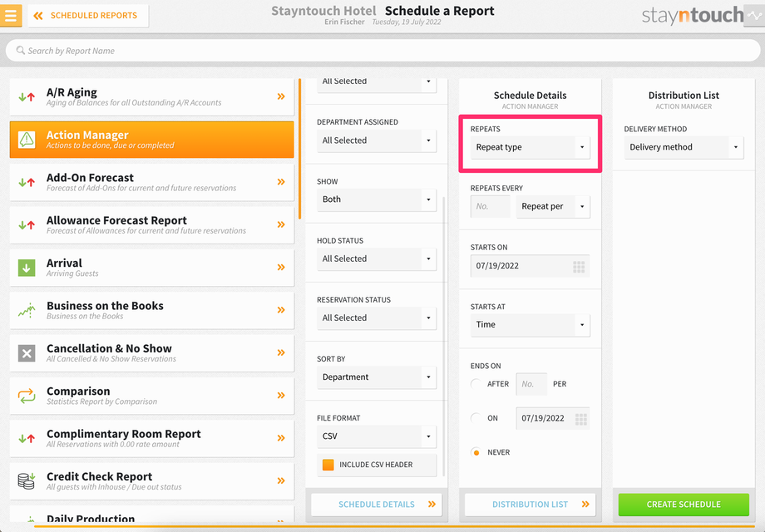Click the Allowance Forecast Report arrows icon

click(27, 224)
